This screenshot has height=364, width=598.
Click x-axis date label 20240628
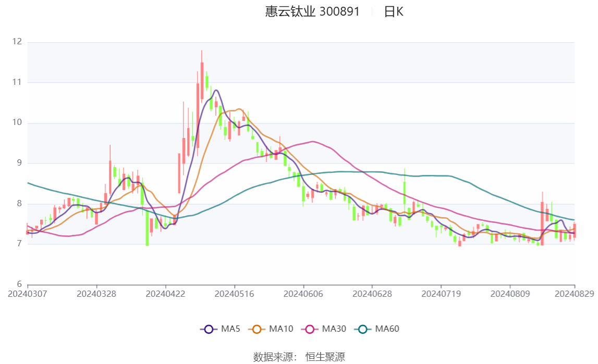click(x=372, y=294)
